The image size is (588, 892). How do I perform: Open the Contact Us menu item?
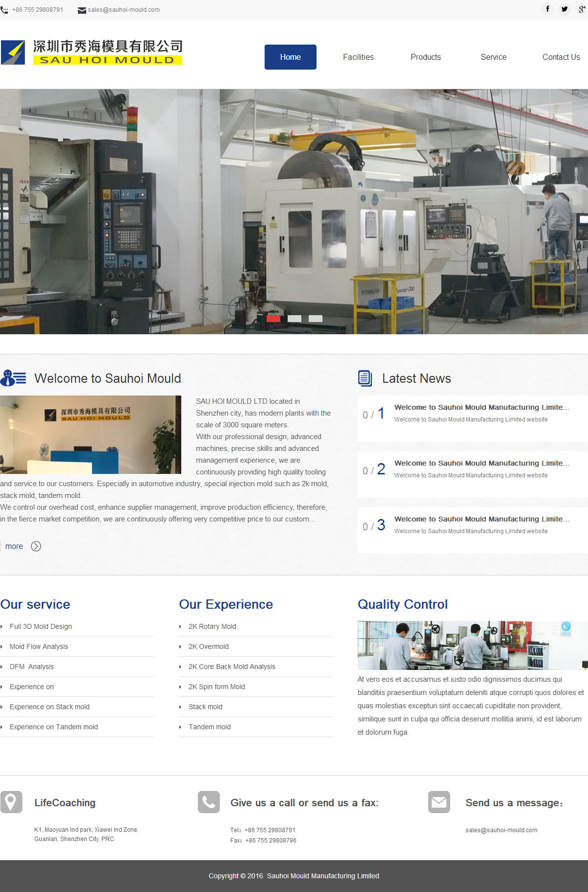pos(561,57)
